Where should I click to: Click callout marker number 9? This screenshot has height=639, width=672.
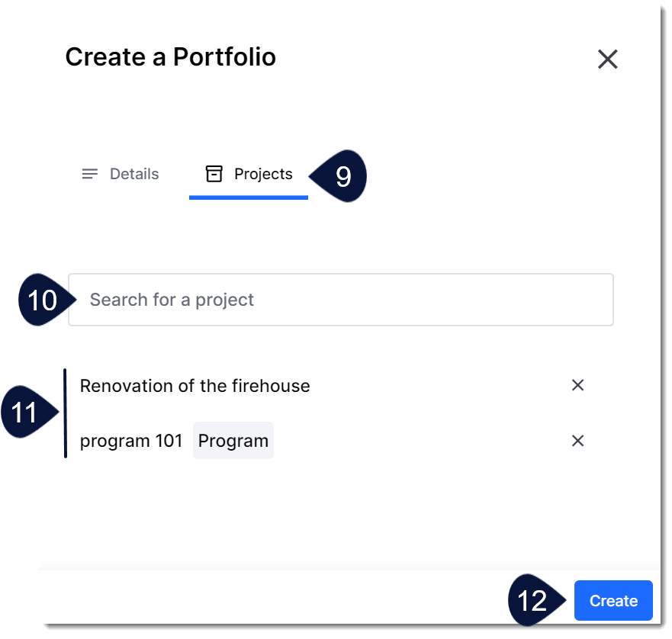coord(341,175)
